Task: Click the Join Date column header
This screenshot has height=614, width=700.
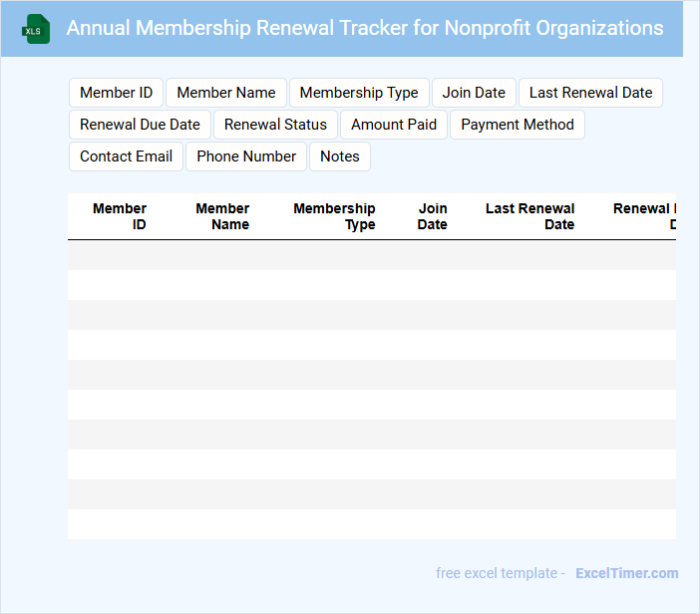Action: [433, 216]
